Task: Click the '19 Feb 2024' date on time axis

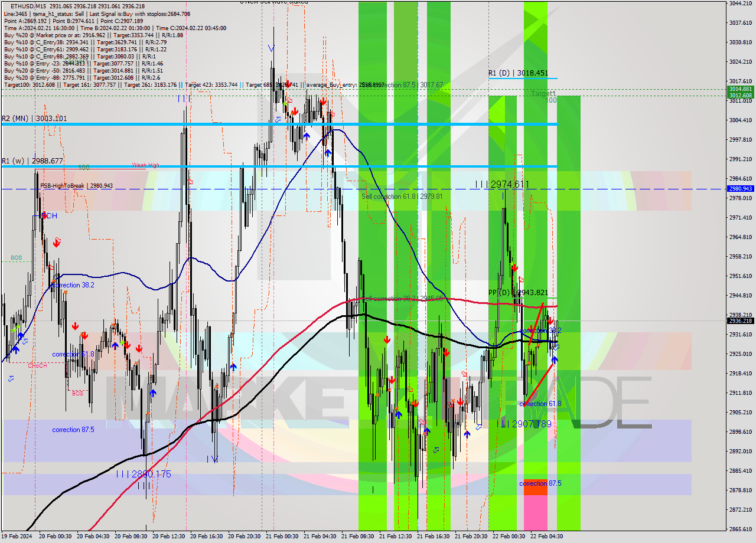Action: (x=16, y=537)
